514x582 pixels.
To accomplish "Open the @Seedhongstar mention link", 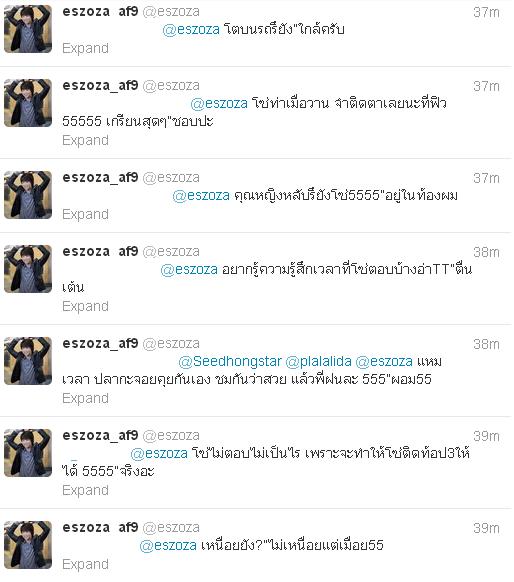I will (230, 361).
